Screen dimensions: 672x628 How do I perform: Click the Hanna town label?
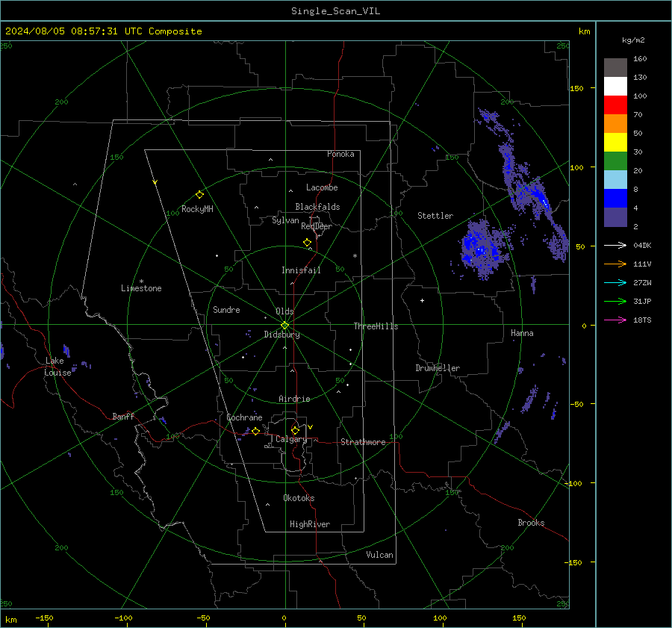pos(522,333)
